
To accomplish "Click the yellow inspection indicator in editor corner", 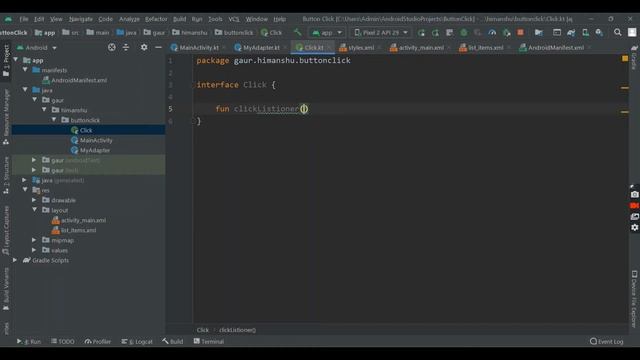I will tap(625, 59).
